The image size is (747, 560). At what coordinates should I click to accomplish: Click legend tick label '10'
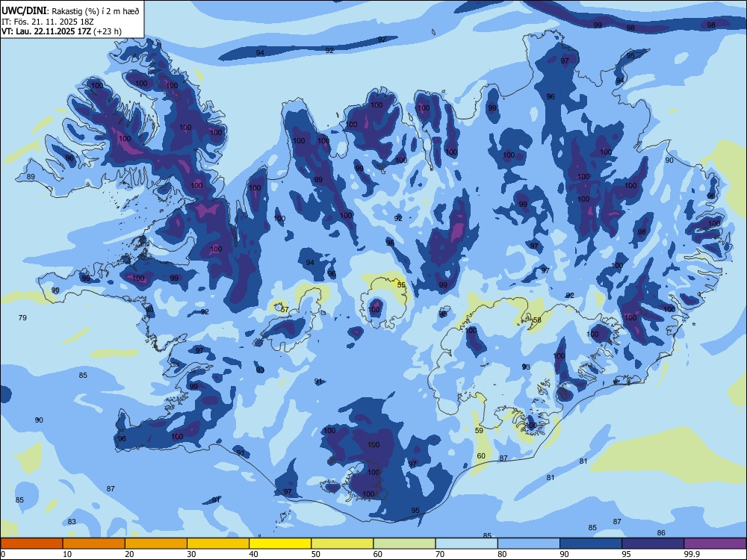click(x=67, y=554)
